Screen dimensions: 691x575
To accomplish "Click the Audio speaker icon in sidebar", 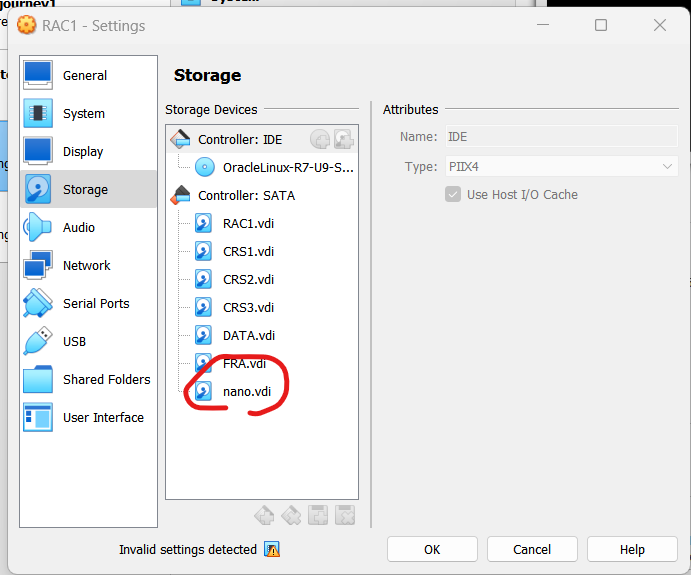I will 38,227.
